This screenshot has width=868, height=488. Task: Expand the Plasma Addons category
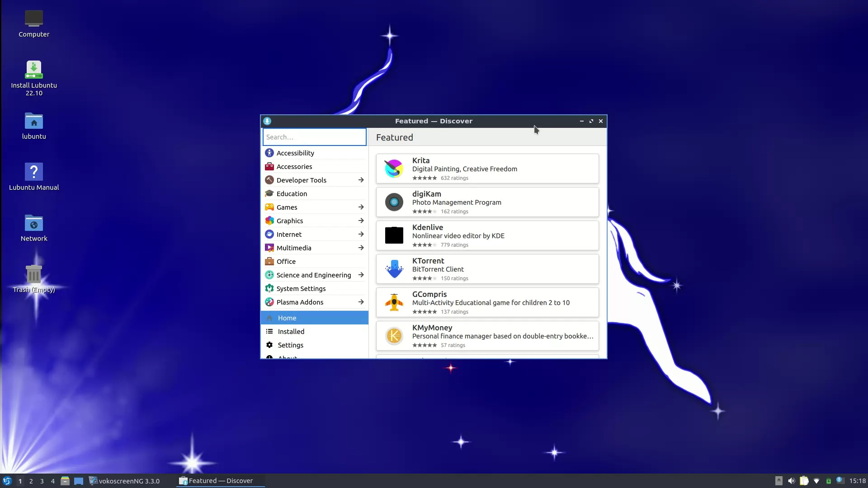[361, 302]
